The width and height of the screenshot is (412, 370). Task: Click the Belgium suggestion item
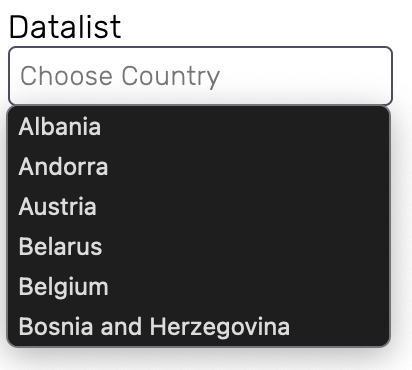click(198, 287)
